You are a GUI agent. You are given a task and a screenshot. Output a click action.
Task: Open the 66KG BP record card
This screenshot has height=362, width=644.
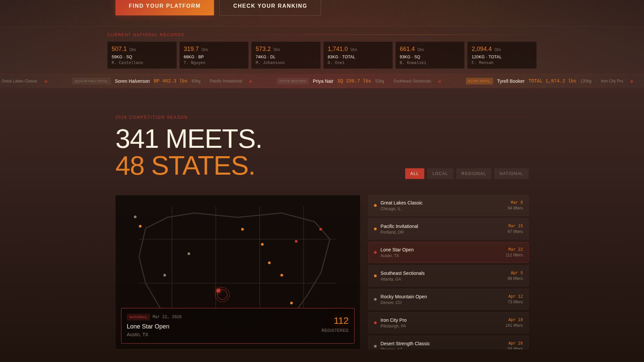[x=214, y=55]
